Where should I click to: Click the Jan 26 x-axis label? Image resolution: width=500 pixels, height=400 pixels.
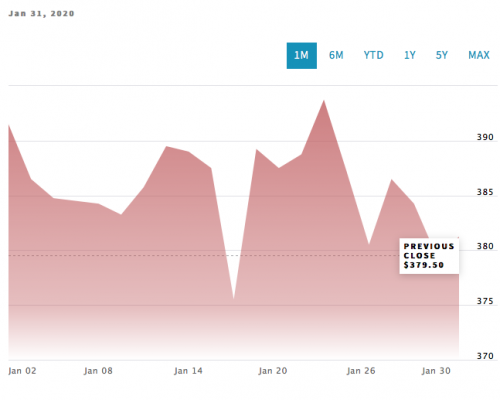pyautogui.click(x=361, y=371)
